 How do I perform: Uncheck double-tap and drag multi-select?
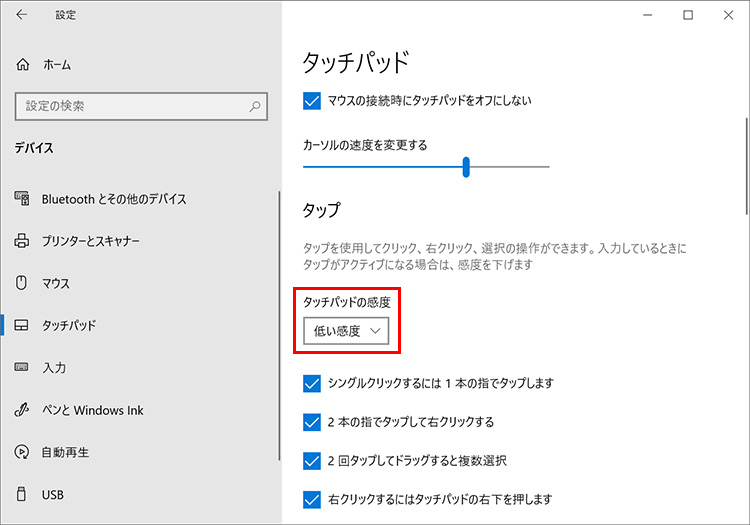[311, 460]
